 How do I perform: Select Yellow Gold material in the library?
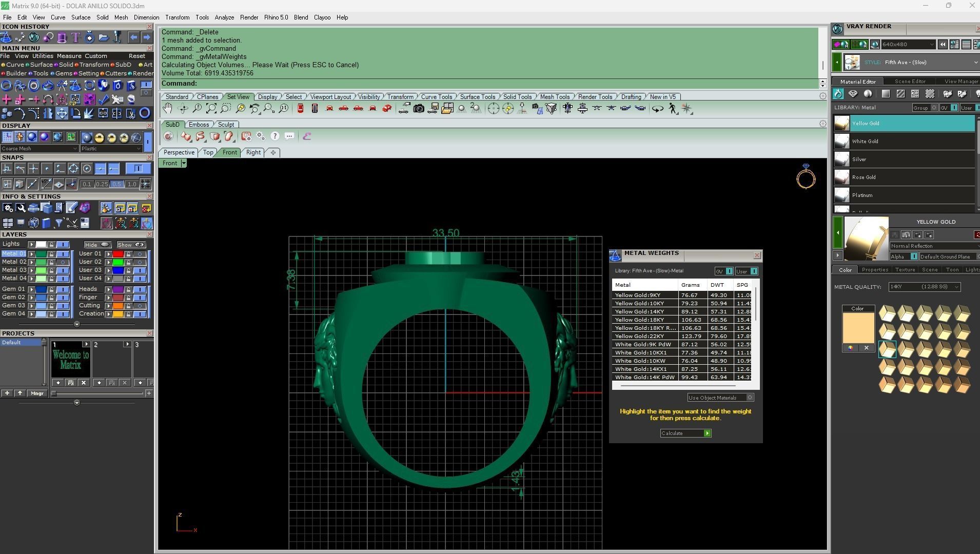tap(904, 123)
